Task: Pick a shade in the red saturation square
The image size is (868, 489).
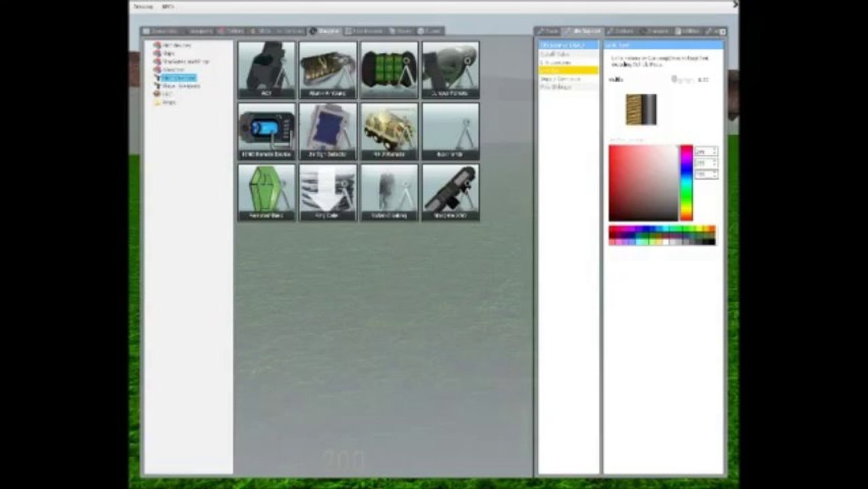Action: [x=643, y=183]
